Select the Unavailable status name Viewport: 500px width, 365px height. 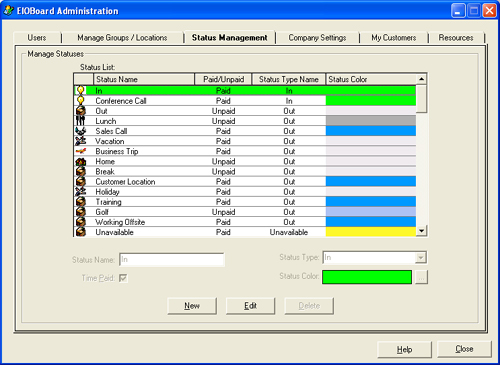[114, 232]
